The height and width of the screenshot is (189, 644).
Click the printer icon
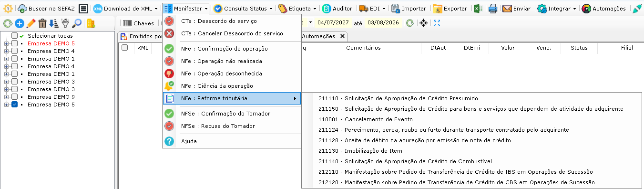[493, 9]
